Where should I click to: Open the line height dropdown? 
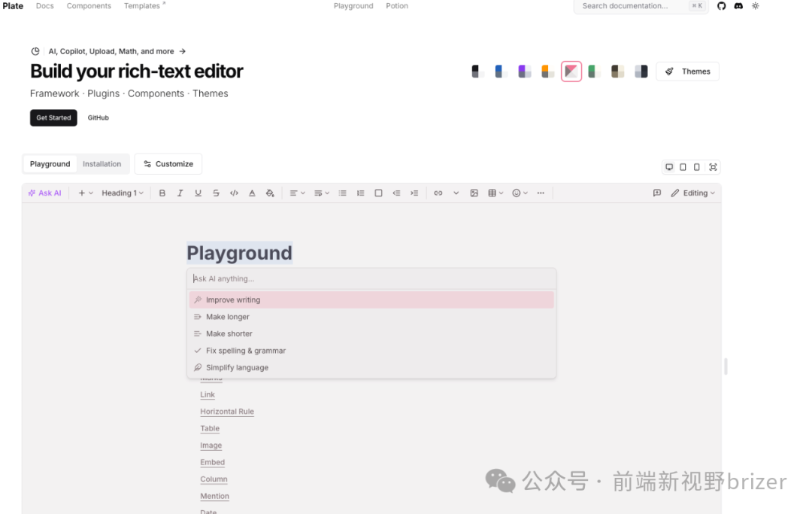pos(322,193)
